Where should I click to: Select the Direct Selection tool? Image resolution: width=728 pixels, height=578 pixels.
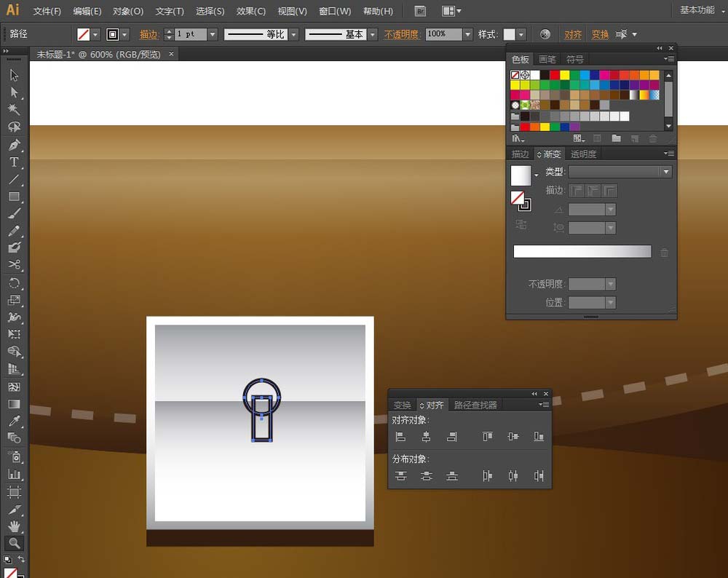pos(14,92)
